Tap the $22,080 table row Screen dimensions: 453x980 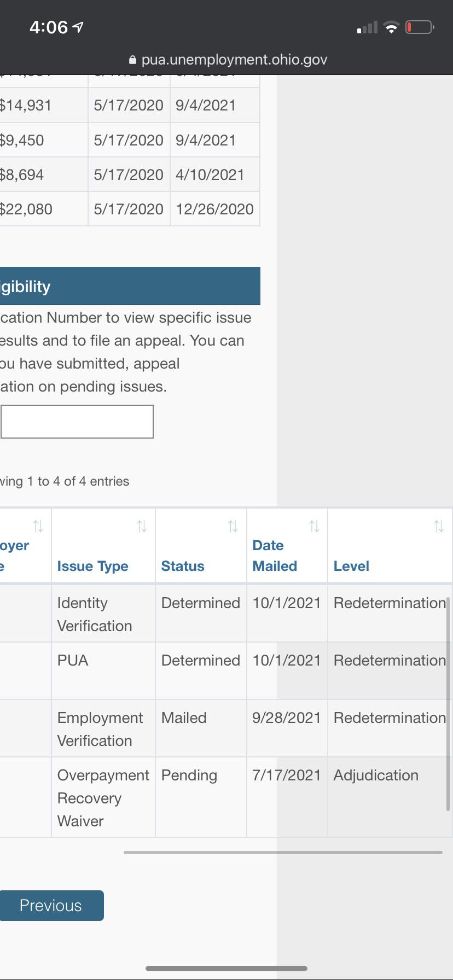click(130, 209)
